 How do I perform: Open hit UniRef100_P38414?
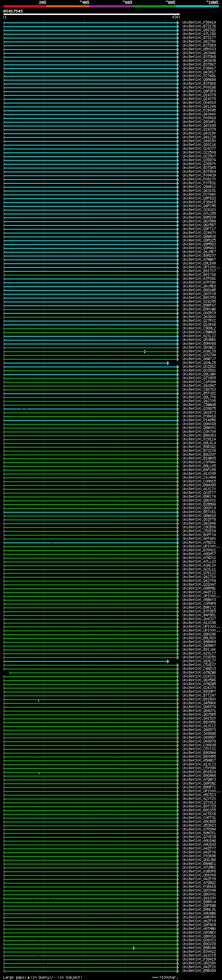point(199,23)
